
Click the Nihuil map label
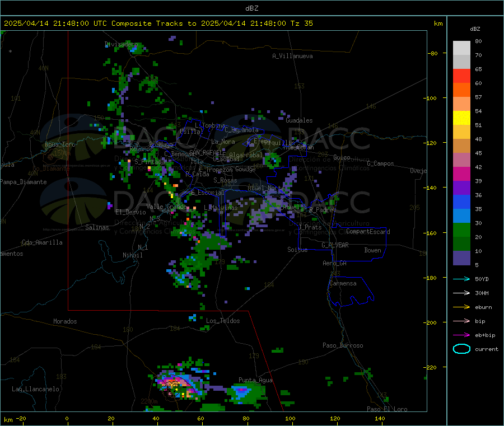click(133, 255)
